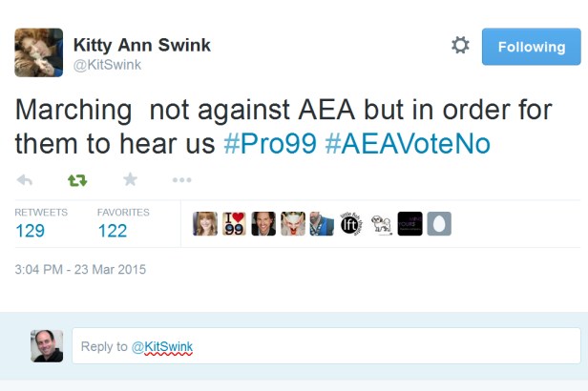Click the 'lft' black circle avatar
The height and width of the screenshot is (391, 588).
(351, 224)
